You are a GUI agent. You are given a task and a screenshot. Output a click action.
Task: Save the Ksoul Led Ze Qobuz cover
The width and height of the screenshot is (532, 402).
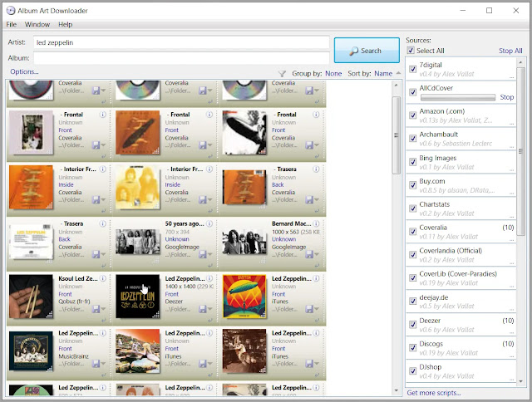coord(96,309)
